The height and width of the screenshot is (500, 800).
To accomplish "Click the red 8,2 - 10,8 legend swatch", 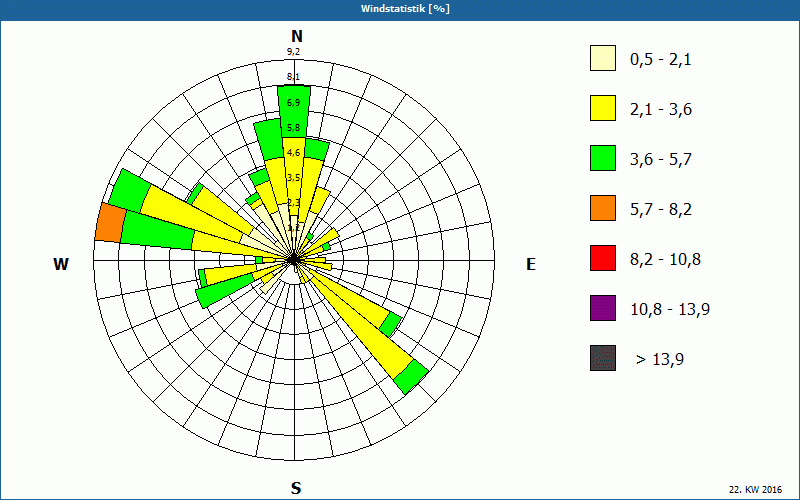I will [603, 258].
